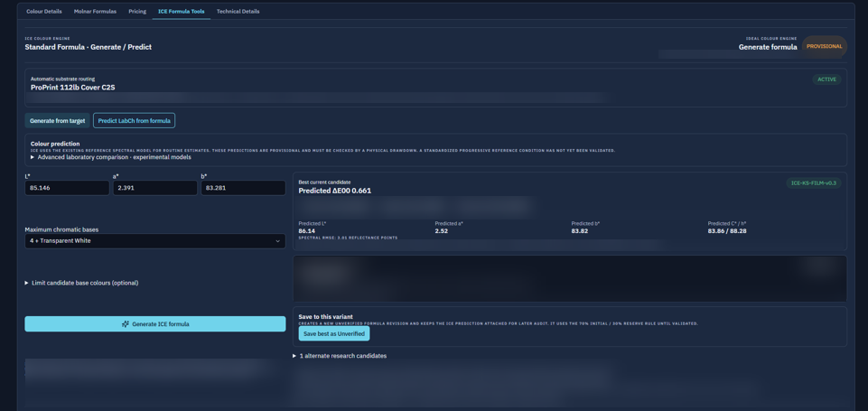Click the Predicted b* value 83.82
Image resolution: width=868 pixels, height=411 pixels.
pyautogui.click(x=580, y=231)
